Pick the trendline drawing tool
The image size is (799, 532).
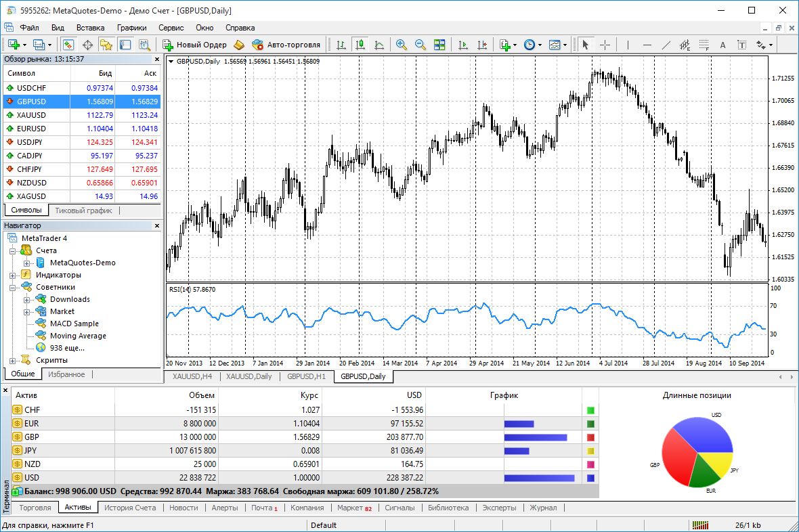(x=666, y=45)
